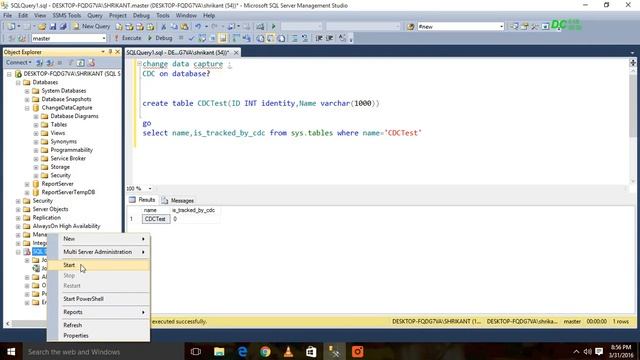Collapse the ChangeDataCapture database node
The image size is (640, 360).
[x=27, y=108]
